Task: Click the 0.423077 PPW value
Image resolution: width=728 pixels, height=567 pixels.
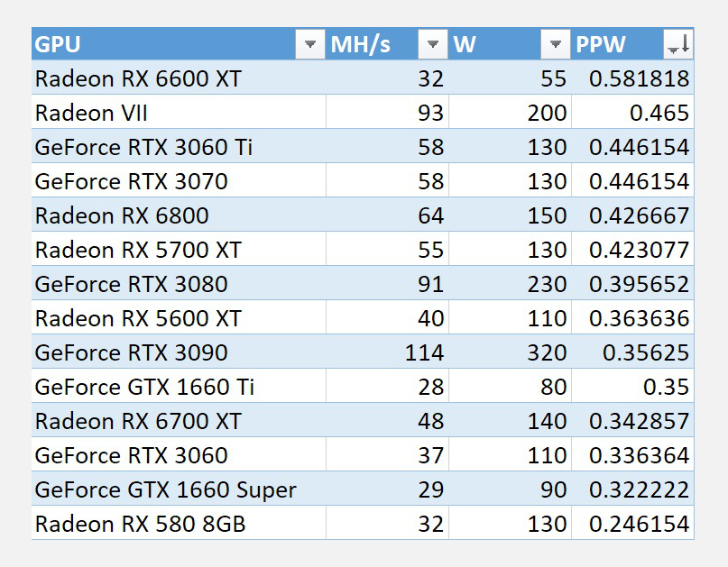Action: point(639,250)
